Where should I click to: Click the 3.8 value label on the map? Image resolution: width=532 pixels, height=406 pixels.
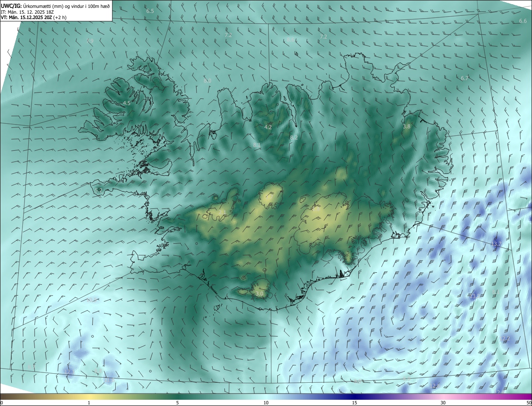(x=407, y=127)
